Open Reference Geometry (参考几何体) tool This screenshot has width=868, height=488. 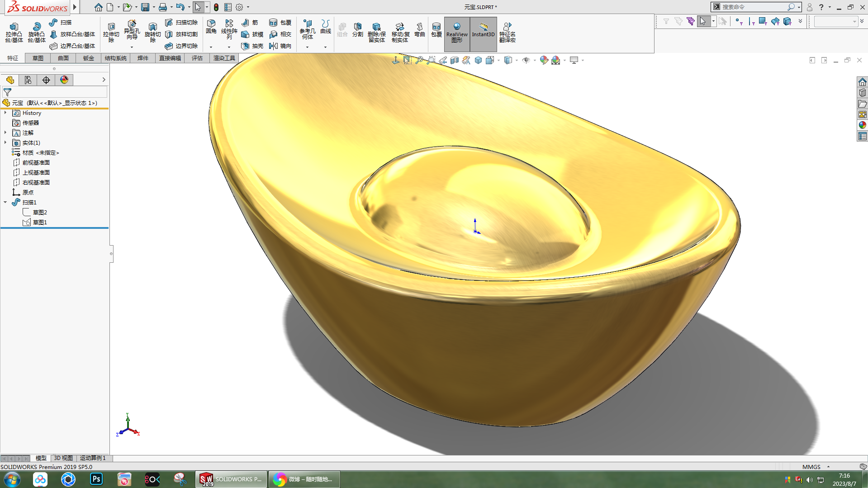point(308,29)
